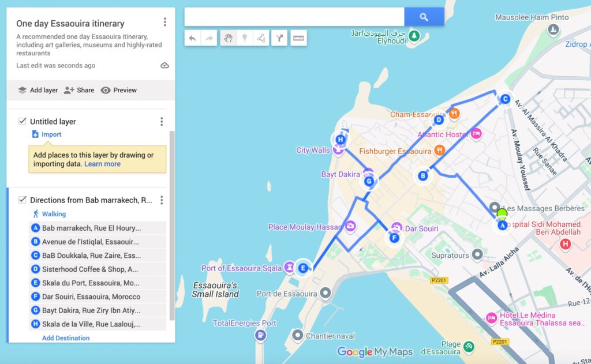
Task: Select the add directions tool
Action: click(279, 38)
